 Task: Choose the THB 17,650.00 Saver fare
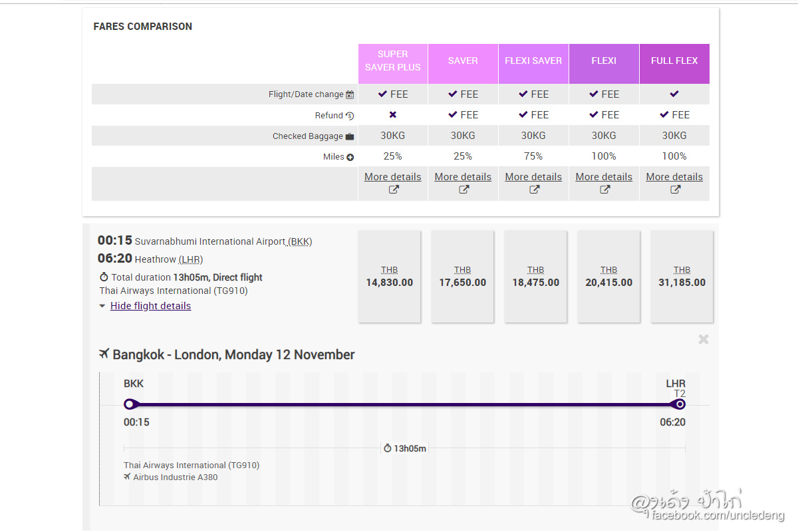[x=463, y=277]
